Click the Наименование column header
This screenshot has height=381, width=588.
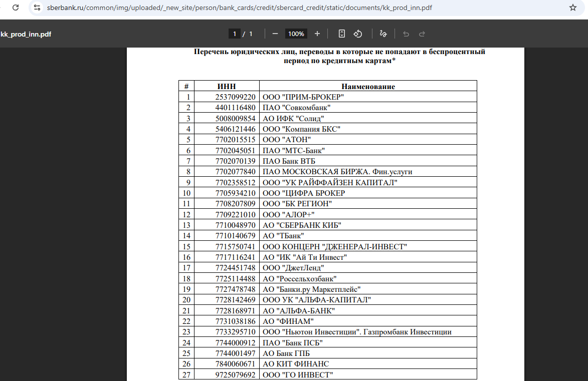point(368,87)
